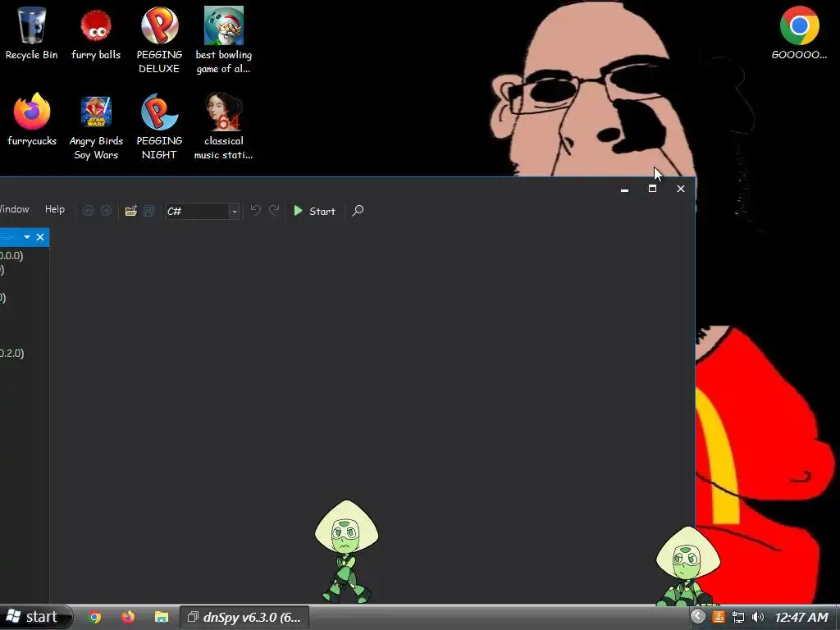Open the Windows start menu
Image resolution: width=840 pixels, height=630 pixels.
click(x=35, y=617)
